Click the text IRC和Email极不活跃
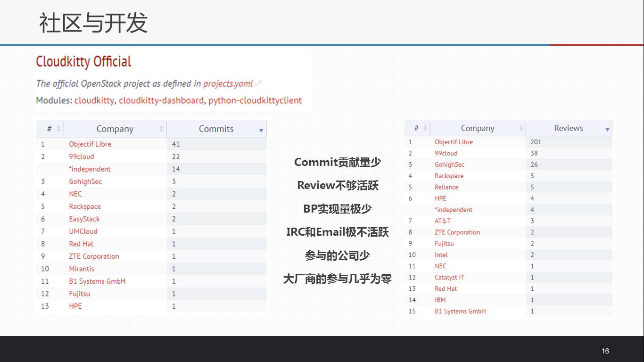 click(x=338, y=232)
